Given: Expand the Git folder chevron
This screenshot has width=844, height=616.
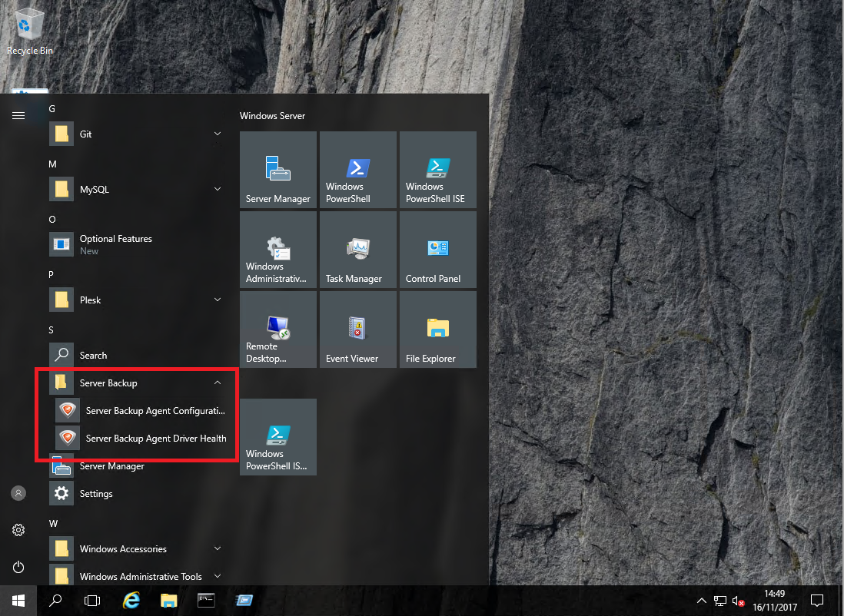Looking at the screenshot, I should click(x=218, y=134).
